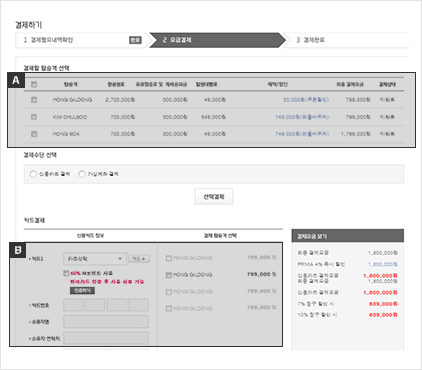Click PRIVIA 4% 즉시 할인 label

pyautogui.click(x=321, y=264)
